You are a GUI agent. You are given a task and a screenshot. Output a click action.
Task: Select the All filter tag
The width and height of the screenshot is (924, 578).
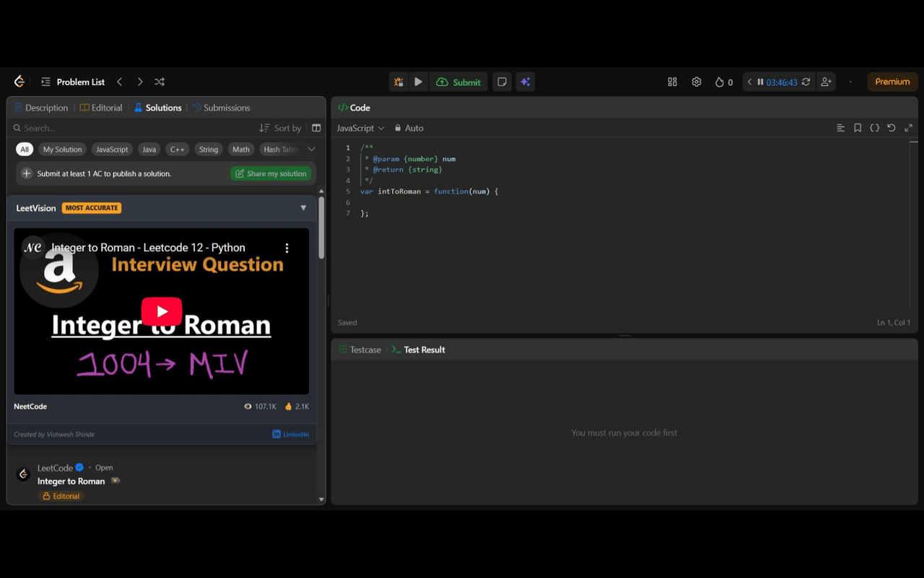point(25,150)
